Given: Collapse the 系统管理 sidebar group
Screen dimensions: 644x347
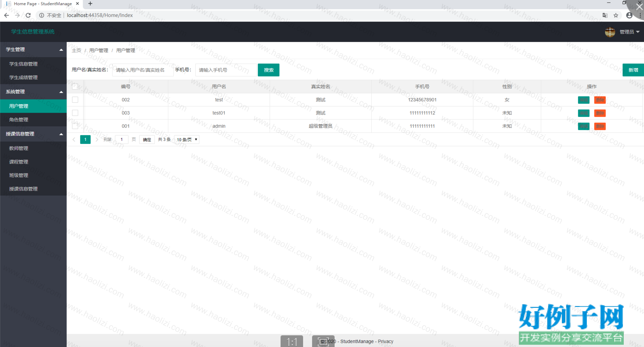Looking at the screenshot, I should click(x=33, y=92).
